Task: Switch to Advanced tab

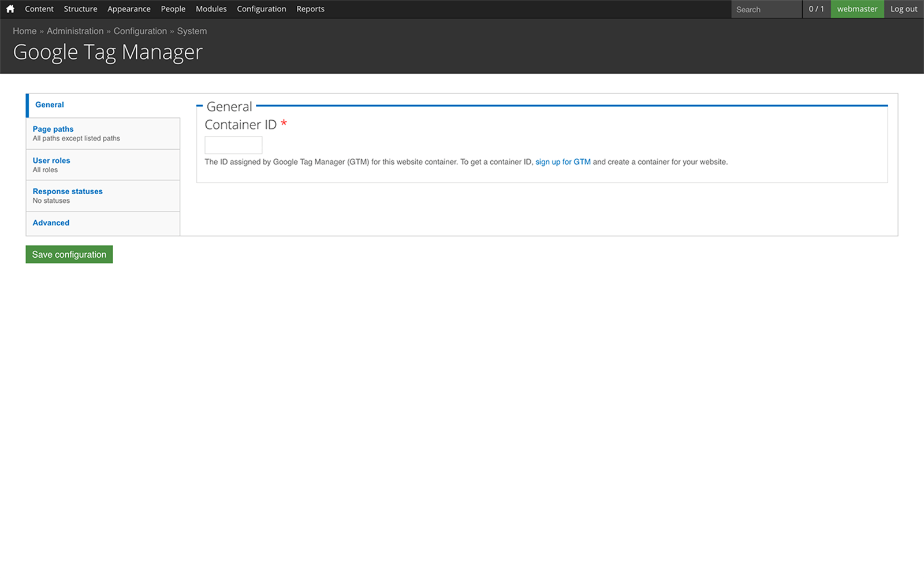Action: [x=103, y=223]
